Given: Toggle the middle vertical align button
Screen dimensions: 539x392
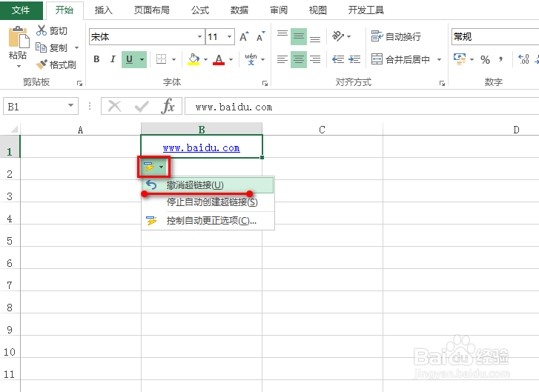Looking at the screenshot, I should pos(298,36).
